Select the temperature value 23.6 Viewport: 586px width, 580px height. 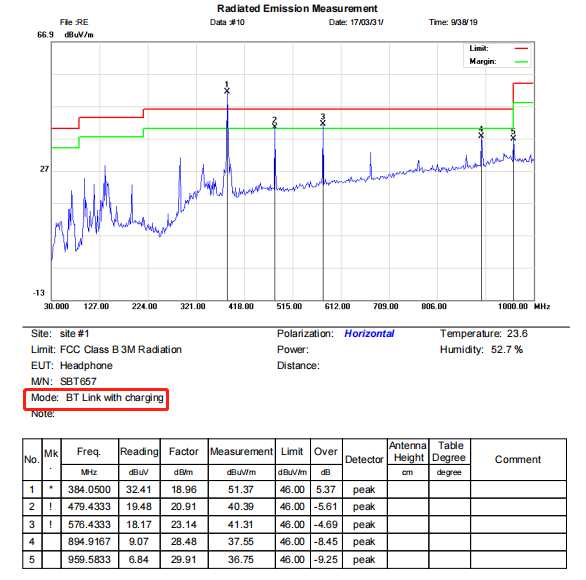click(x=517, y=334)
